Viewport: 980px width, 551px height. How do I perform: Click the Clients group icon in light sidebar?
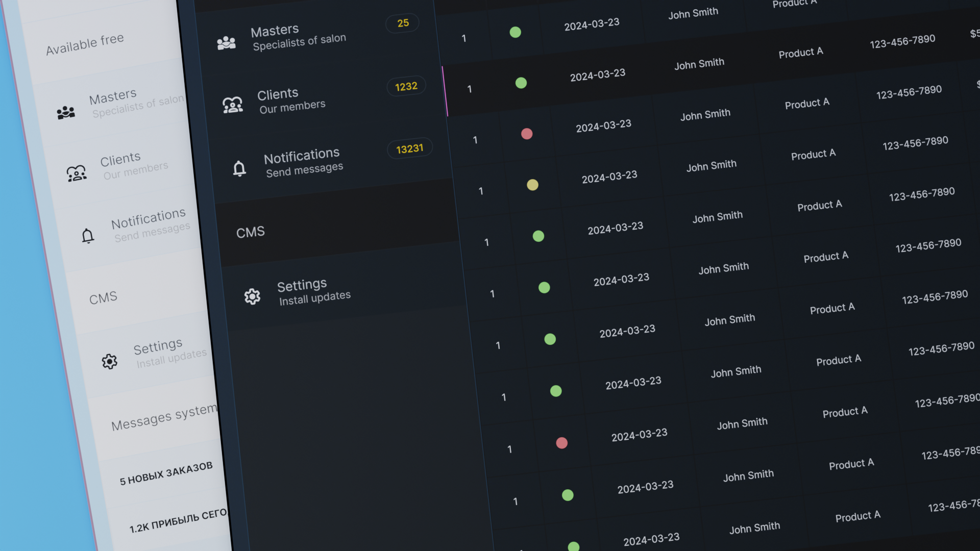pyautogui.click(x=77, y=173)
